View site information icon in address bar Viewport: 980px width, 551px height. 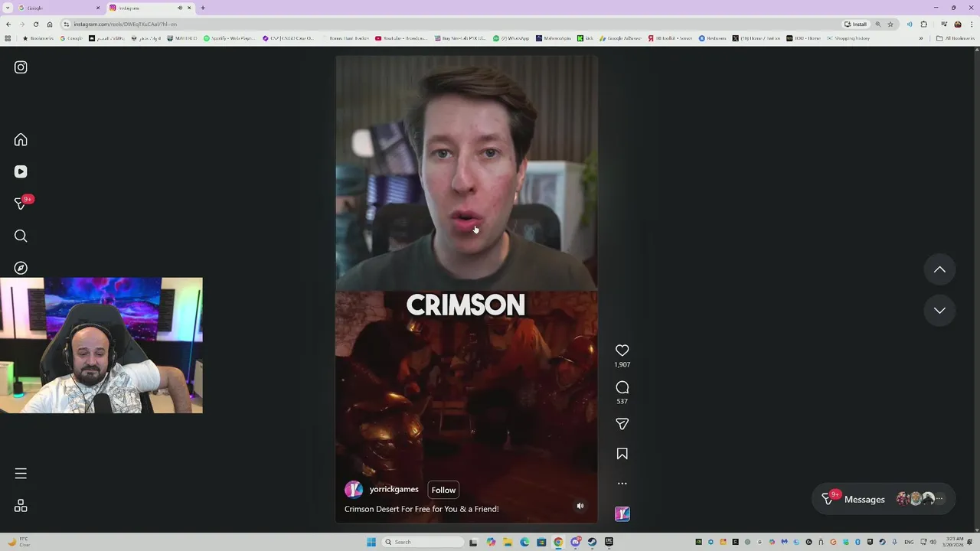click(x=67, y=24)
